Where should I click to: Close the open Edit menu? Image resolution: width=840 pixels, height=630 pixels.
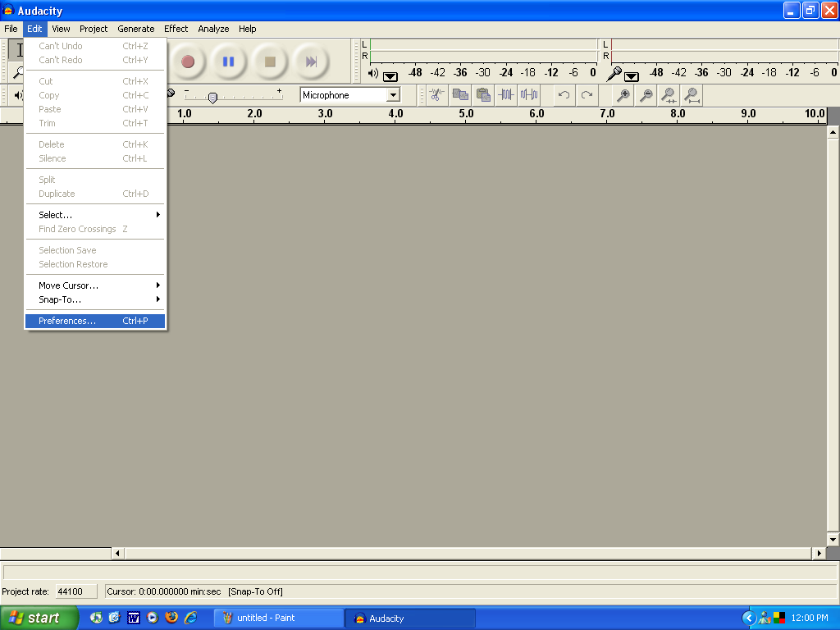coord(34,29)
